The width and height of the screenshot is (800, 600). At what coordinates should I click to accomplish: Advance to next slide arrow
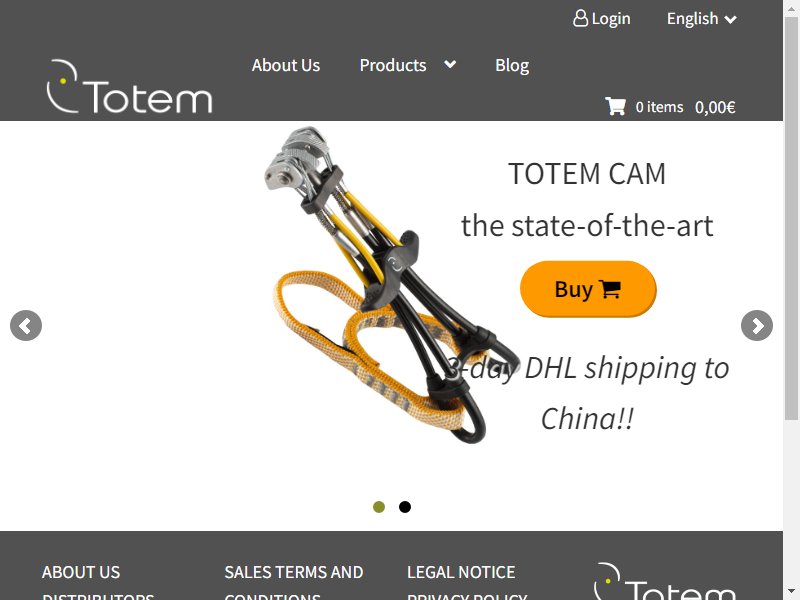757,326
